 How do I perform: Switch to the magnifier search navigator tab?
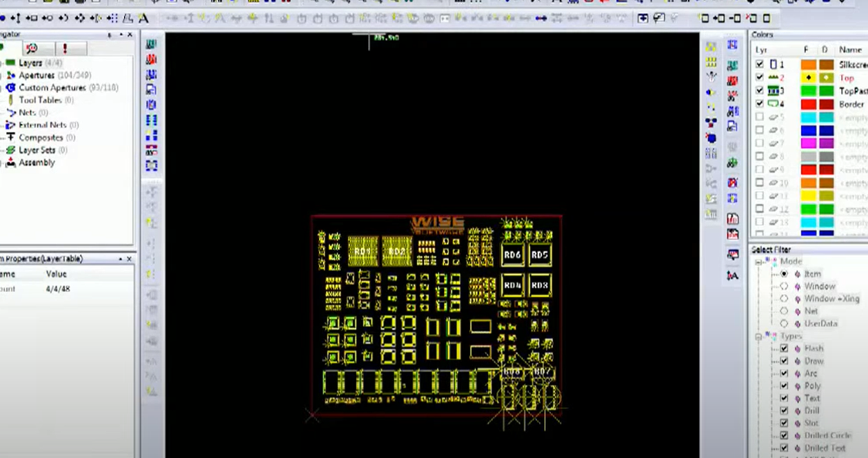[31, 48]
